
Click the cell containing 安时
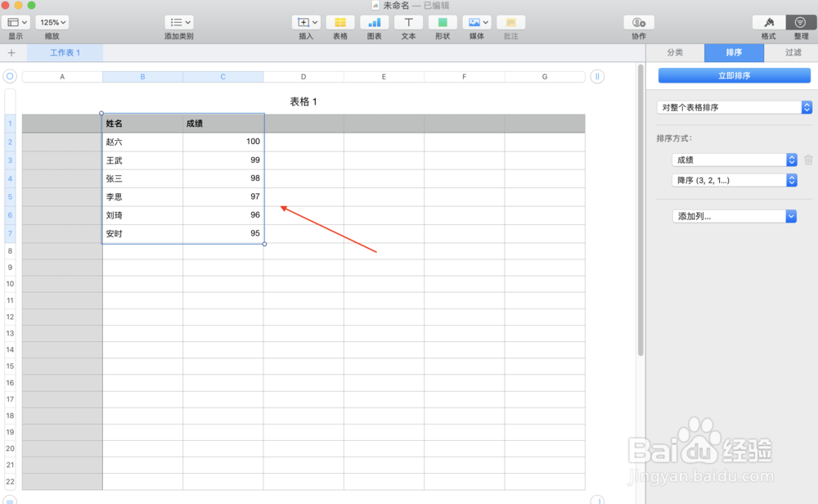pos(142,234)
